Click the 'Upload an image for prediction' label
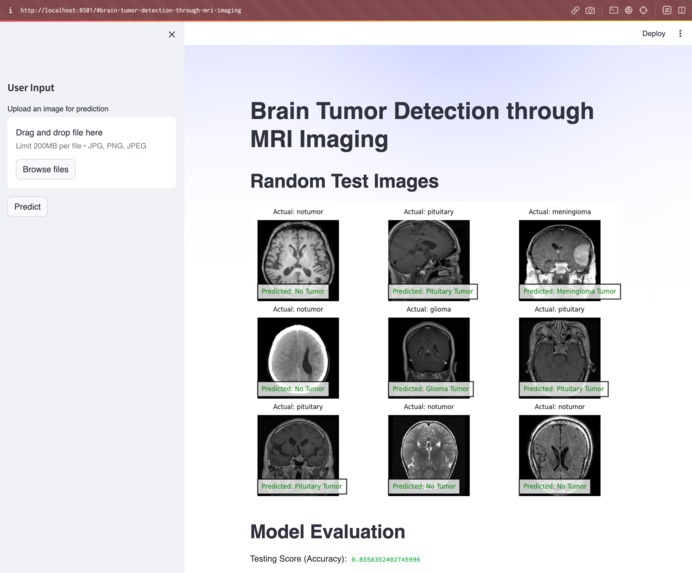Viewport: 692px width, 573px height. pos(58,109)
